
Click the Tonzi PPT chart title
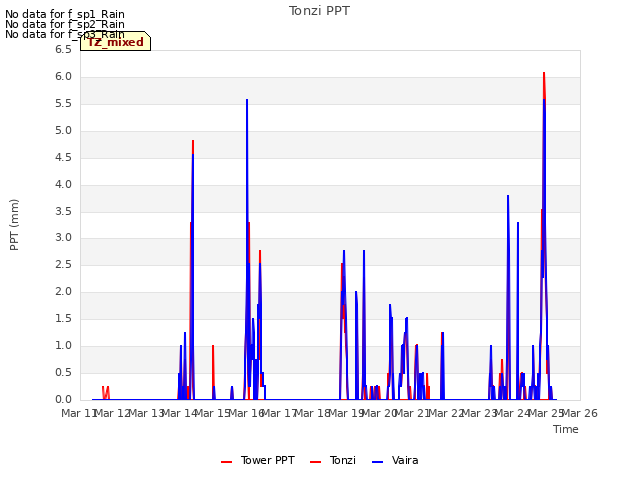pyautogui.click(x=319, y=11)
